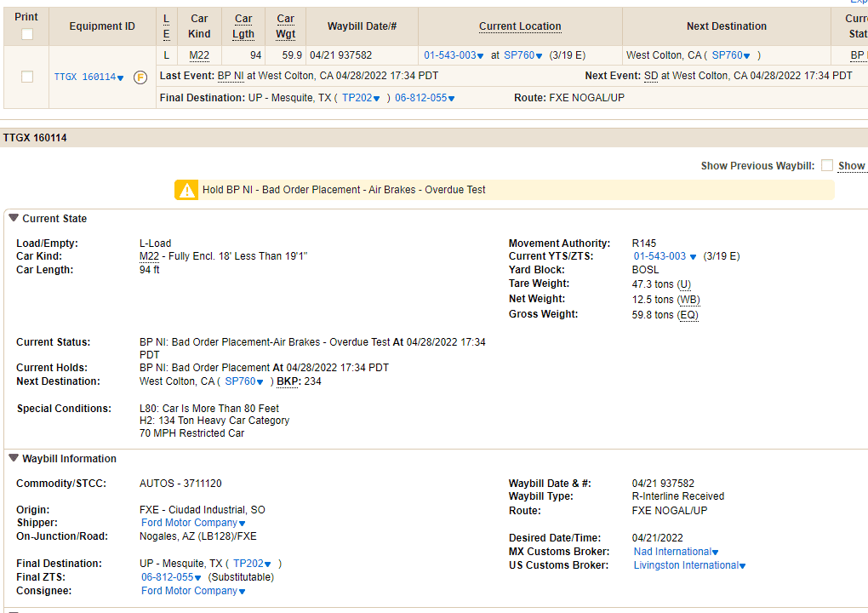Click 70 MPH Restricted Car condition
The image size is (868, 613).
tap(192, 433)
